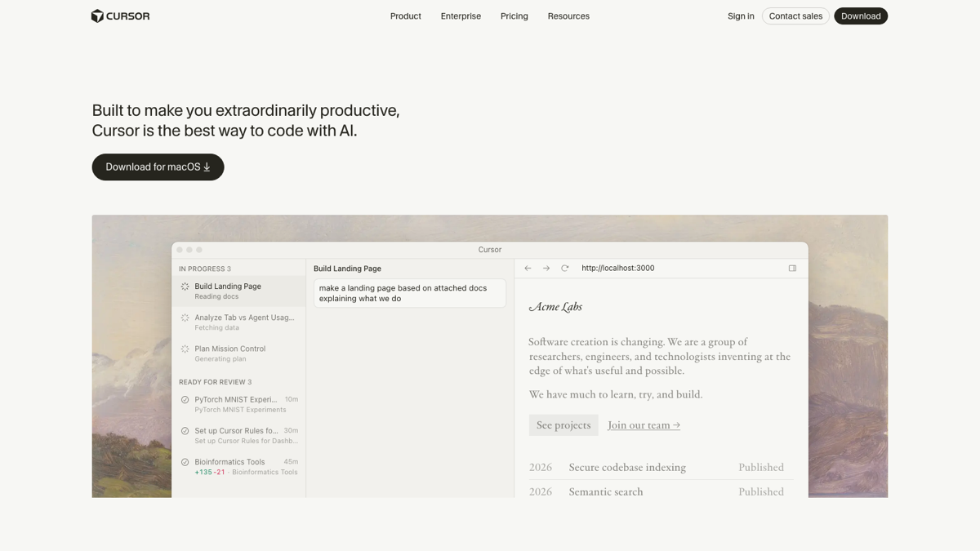Open the PyTorch MNIST Experiments item

pos(238,404)
